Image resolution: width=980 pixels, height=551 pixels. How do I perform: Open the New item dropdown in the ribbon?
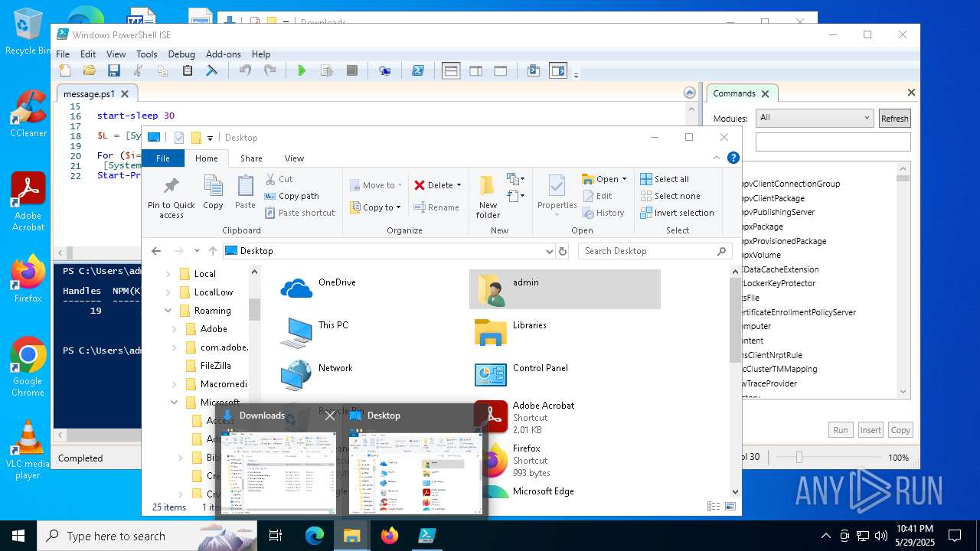click(516, 180)
